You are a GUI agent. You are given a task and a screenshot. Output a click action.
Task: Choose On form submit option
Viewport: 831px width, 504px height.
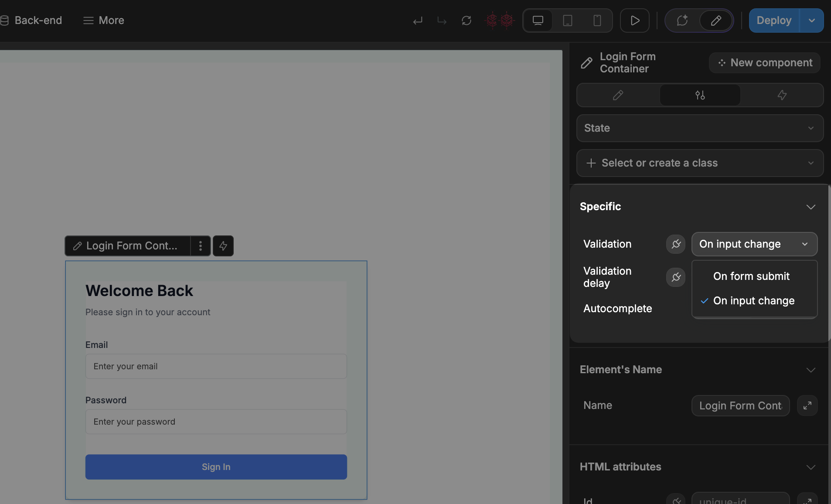click(751, 276)
